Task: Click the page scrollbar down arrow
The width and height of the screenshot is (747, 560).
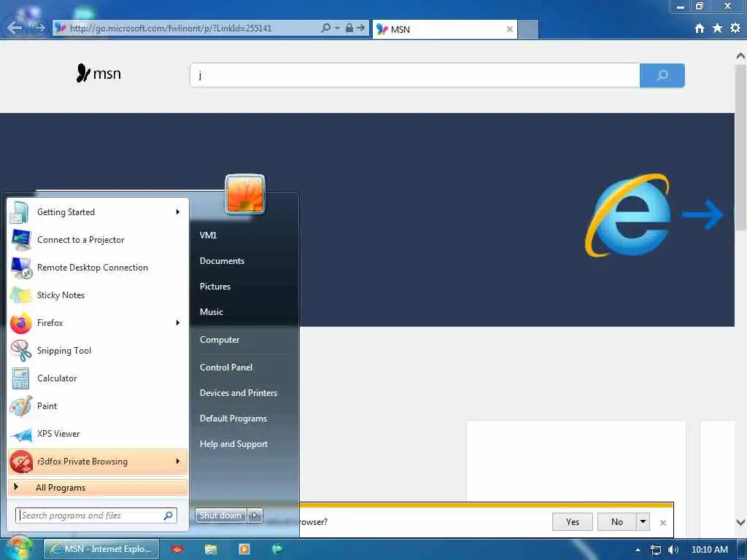Action: click(x=740, y=523)
